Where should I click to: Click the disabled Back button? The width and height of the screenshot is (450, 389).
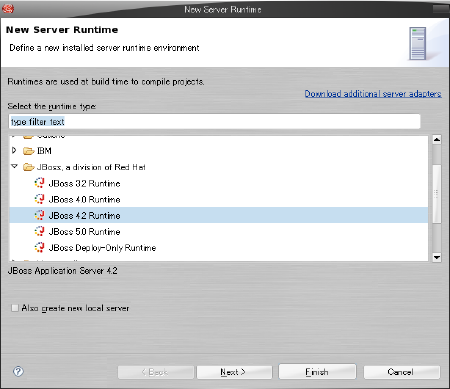pyautogui.click(x=156, y=372)
